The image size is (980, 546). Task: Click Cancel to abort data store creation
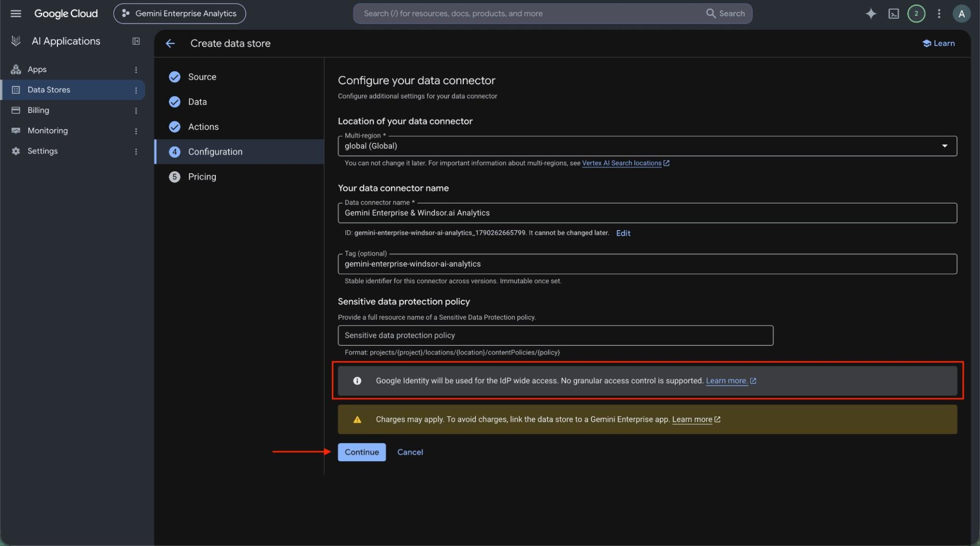[410, 452]
